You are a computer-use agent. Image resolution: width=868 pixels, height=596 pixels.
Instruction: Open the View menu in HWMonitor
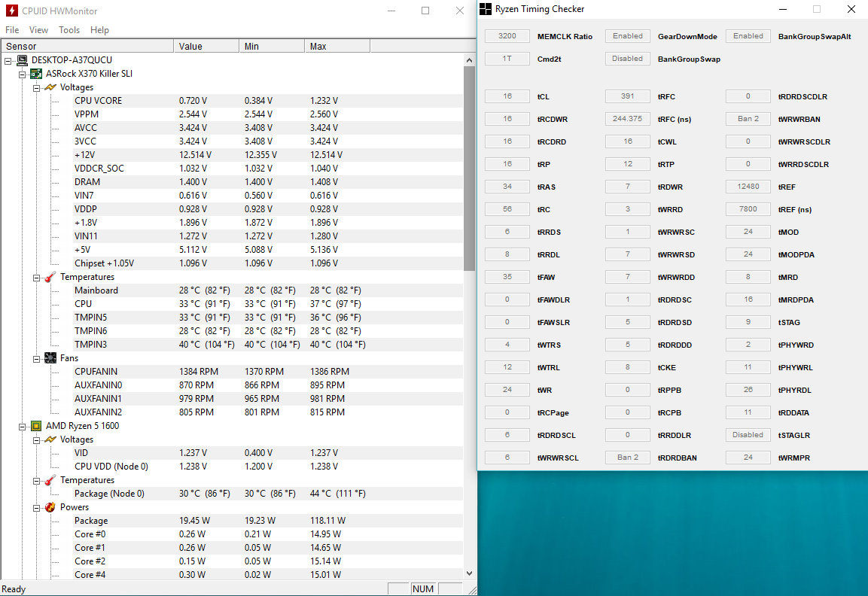[38, 30]
